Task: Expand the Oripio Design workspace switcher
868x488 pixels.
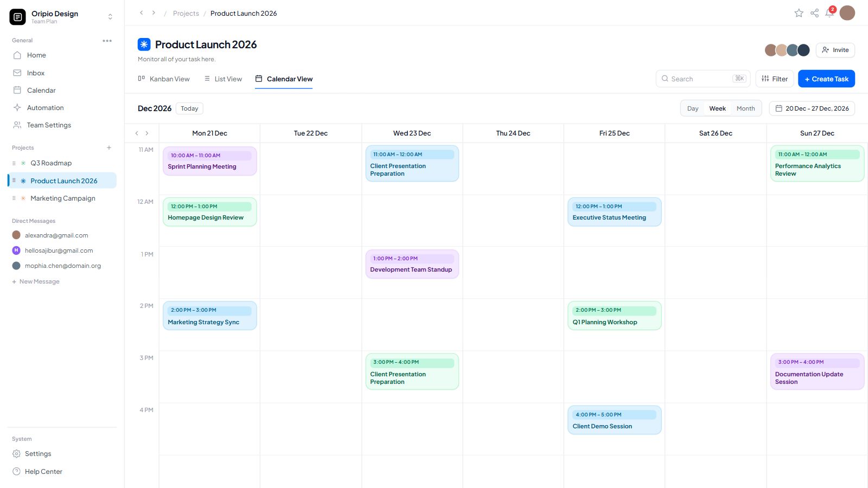Action: point(110,17)
